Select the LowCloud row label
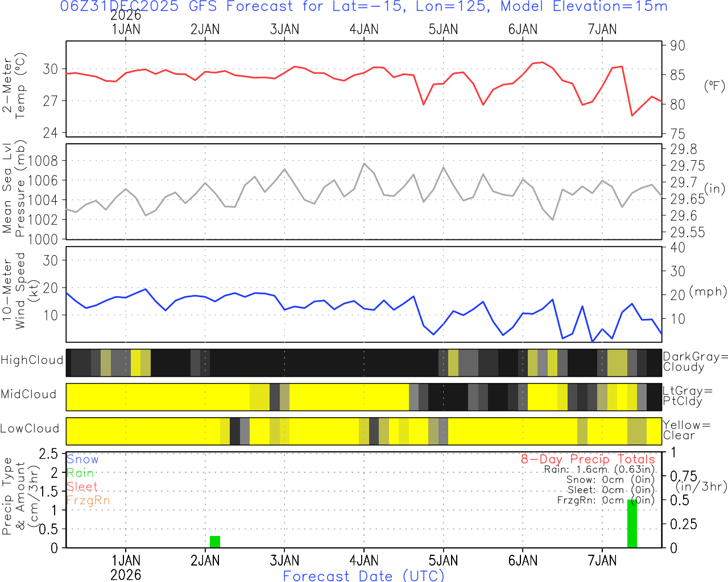This screenshot has width=728, height=582. click(x=30, y=429)
